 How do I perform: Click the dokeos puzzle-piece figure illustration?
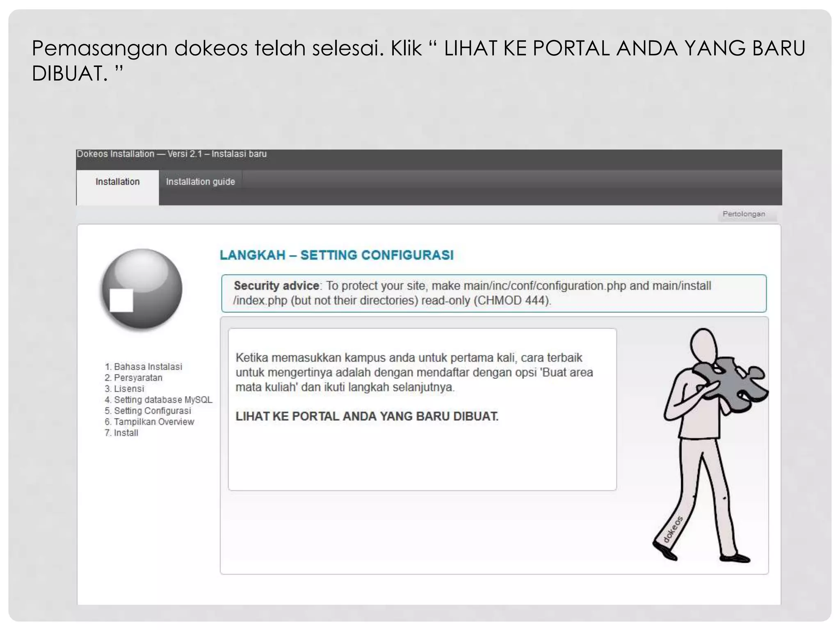710,445
